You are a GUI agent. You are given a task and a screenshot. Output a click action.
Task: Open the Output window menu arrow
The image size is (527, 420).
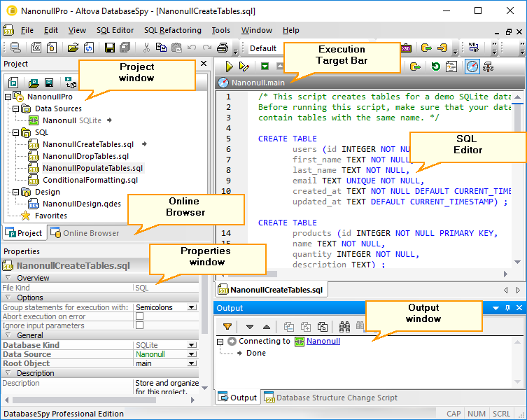[496, 308]
